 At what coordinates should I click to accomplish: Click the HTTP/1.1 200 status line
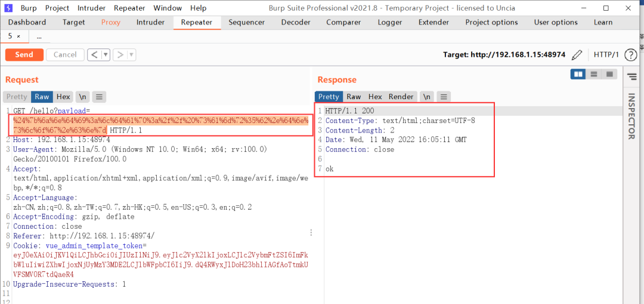click(x=349, y=110)
